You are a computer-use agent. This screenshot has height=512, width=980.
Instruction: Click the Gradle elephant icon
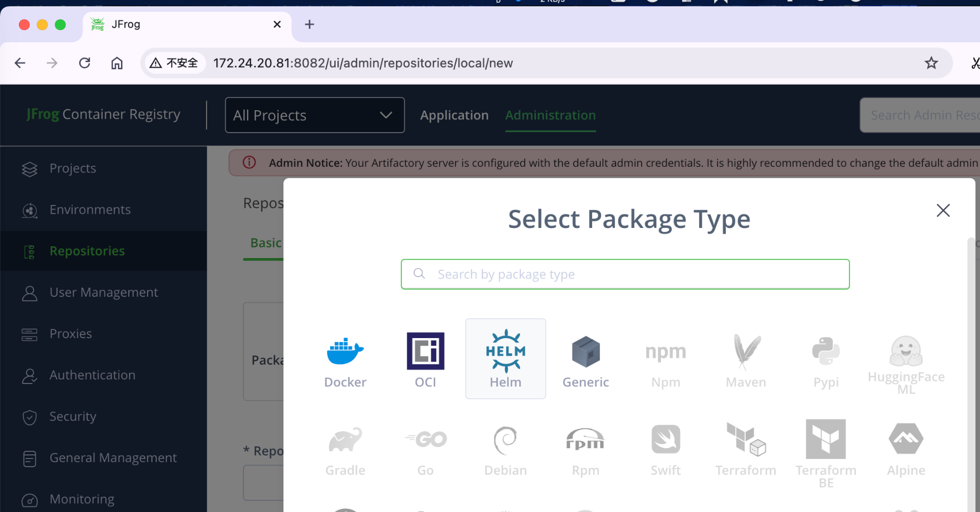click(x=345, y=440)
